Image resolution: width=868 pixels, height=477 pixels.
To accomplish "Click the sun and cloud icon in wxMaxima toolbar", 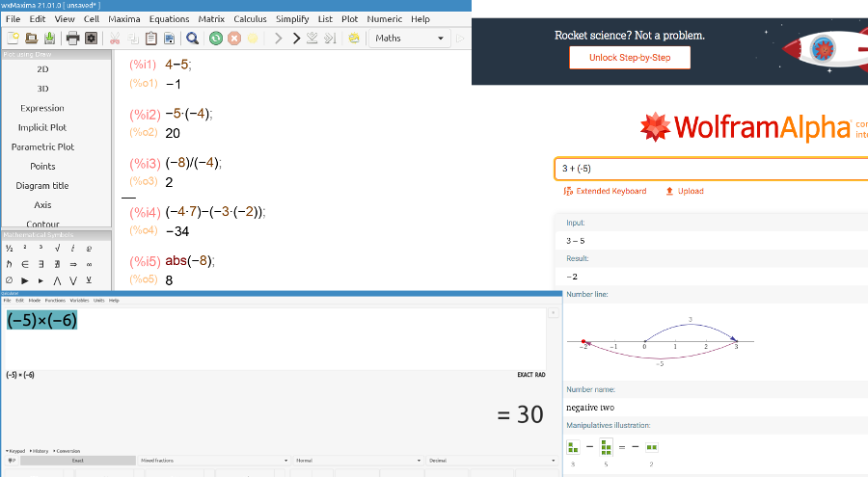I will [354, 39].
